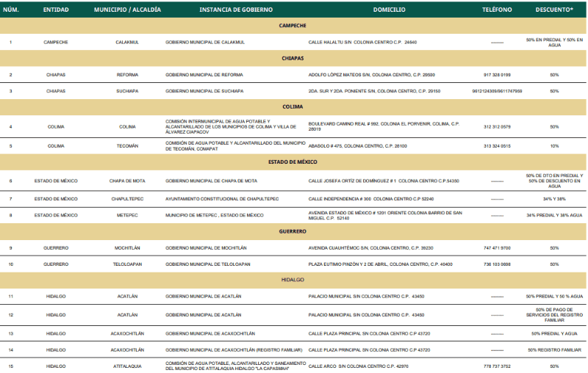Click the DOMICILIO column header

coord(390,10)
